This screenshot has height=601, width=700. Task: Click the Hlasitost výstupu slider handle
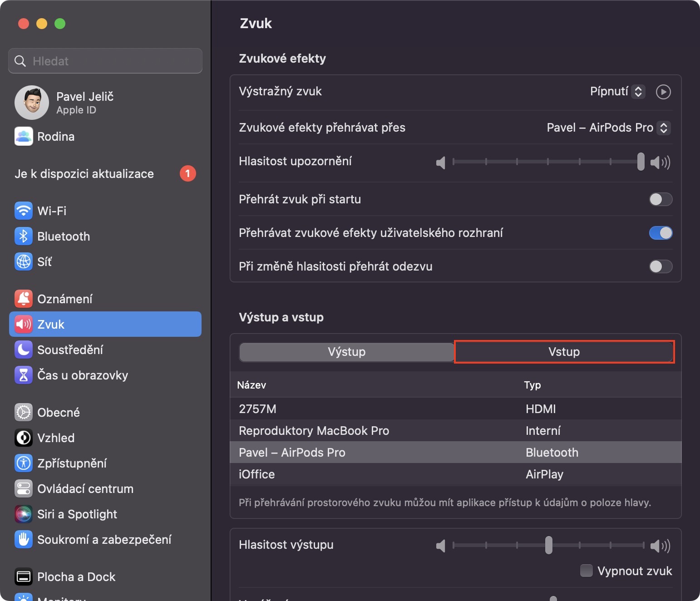(x=548, y=545)
